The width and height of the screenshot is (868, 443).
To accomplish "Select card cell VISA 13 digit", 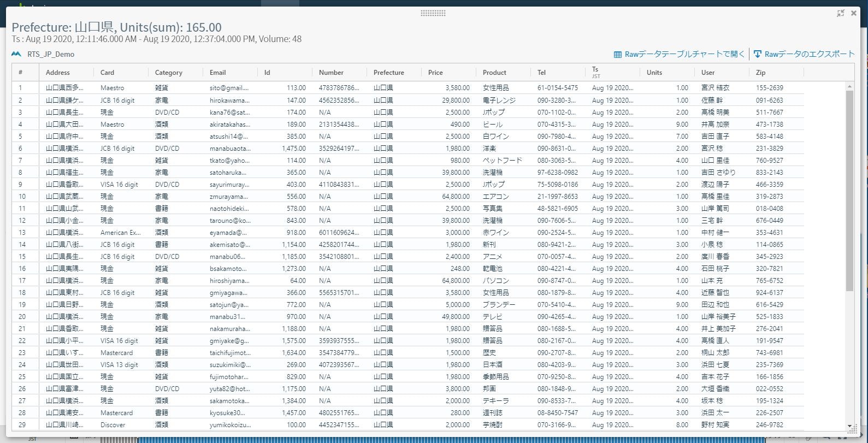I will click(119, 364).
